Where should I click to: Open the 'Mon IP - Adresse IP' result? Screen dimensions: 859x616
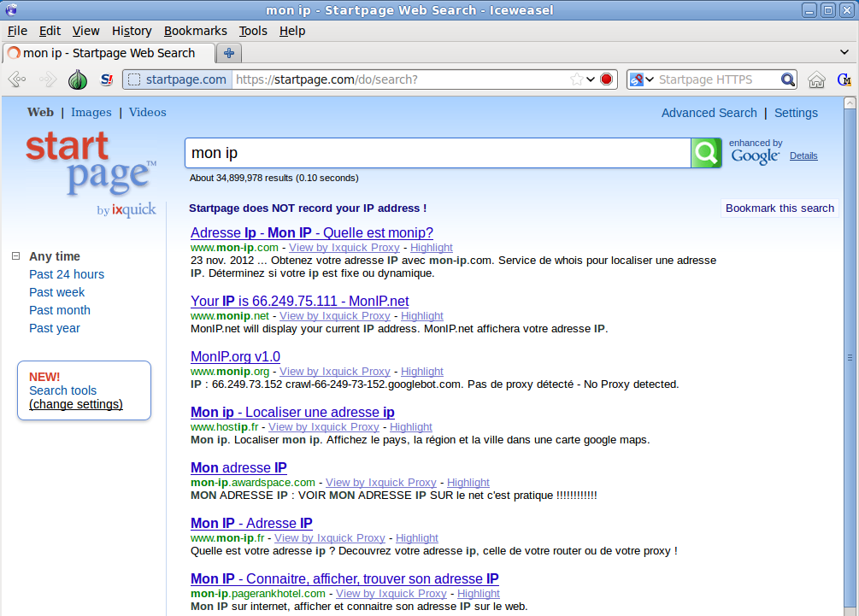click(x=251, y=524)
